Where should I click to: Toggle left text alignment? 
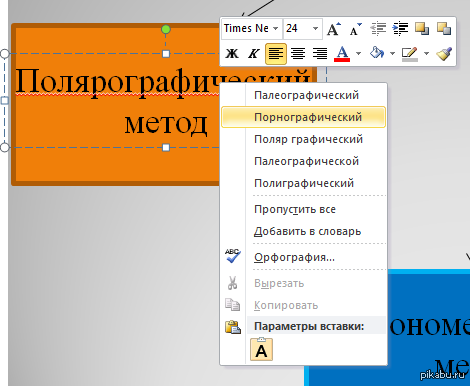[276, 53]
